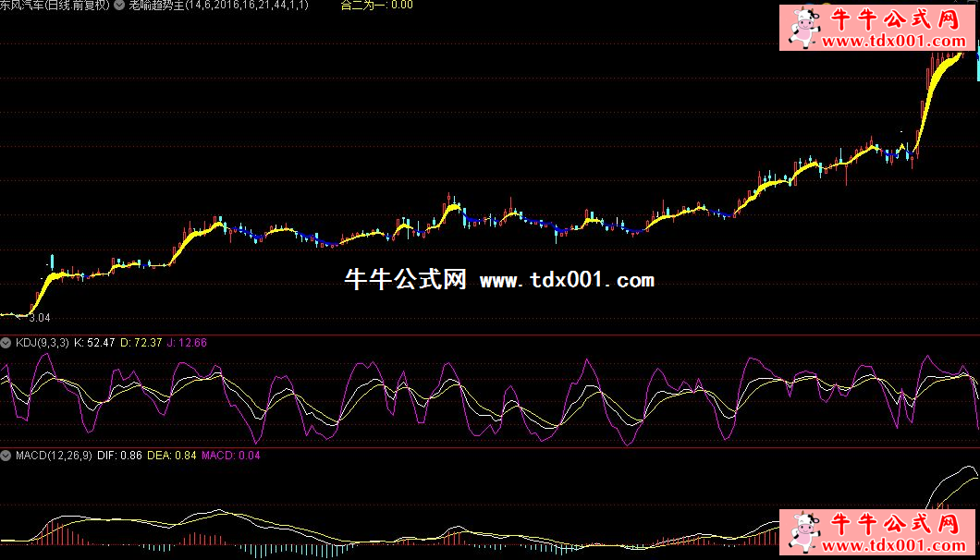Viewport: 980px width, 560px height.
Task: Open www.tdx001.com link in bottom-right banner
Action: (x=894, y=546)
